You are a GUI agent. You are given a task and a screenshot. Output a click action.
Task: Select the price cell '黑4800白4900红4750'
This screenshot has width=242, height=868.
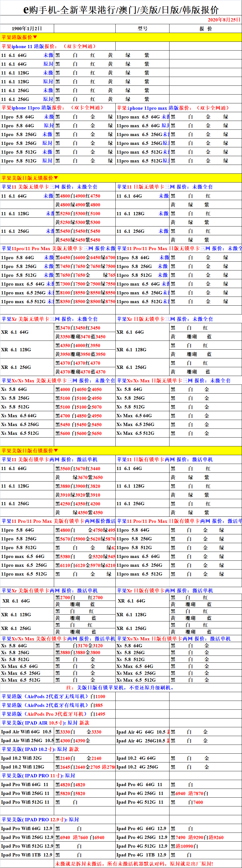click(x=85, y=196)
